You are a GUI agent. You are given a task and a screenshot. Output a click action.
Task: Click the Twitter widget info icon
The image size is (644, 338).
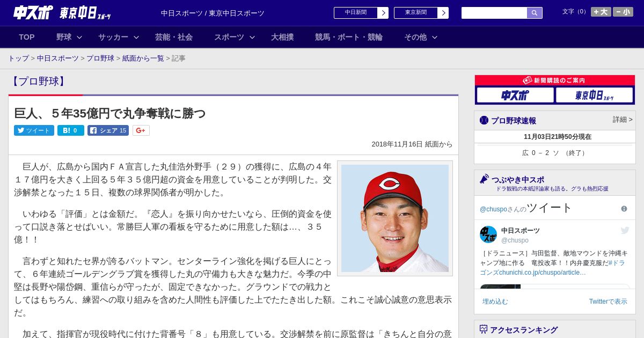tap(624, 209)
